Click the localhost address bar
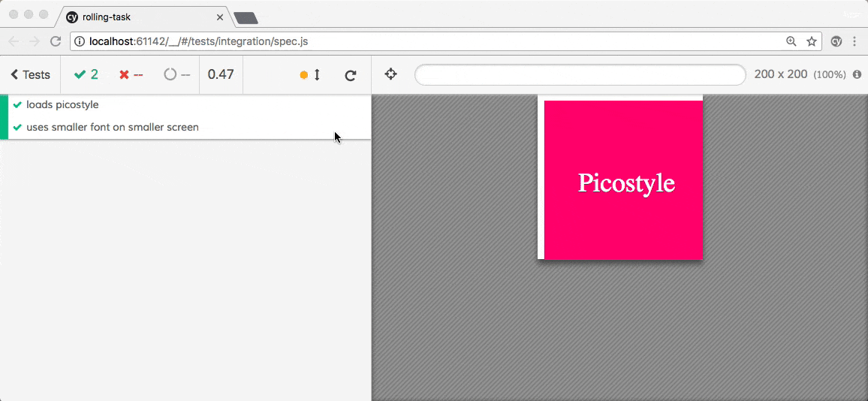The height and width of the screenshot is (401, 868). point(445,41)
